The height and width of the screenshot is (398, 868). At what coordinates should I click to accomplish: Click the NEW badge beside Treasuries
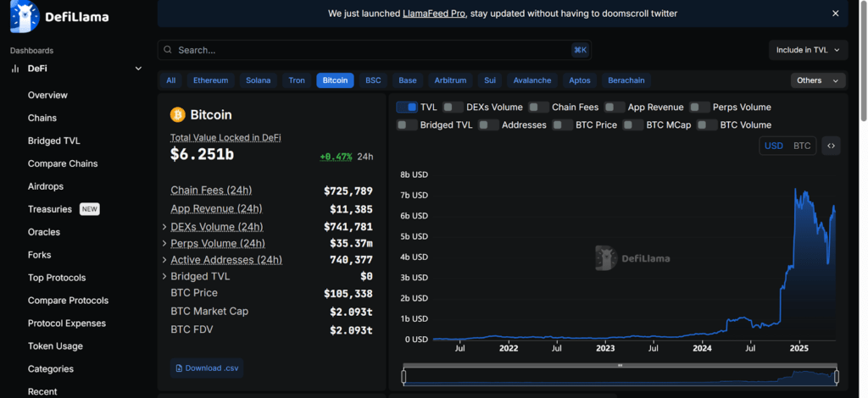[90, 209]
